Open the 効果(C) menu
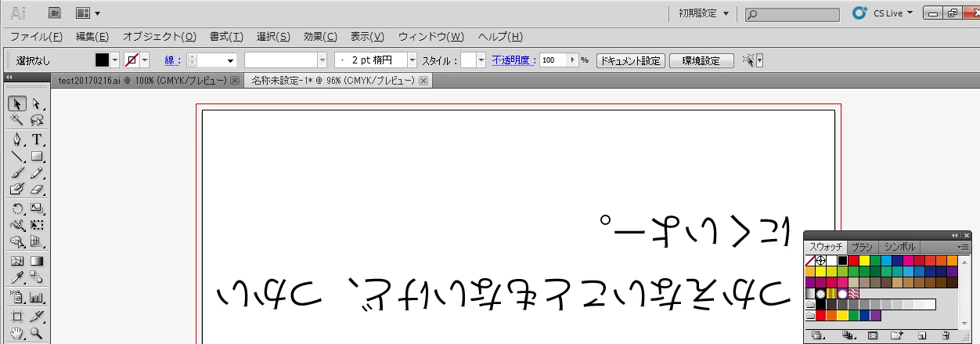Image resolution: width=980 pixels, height=344 pixels. pos(320,37)
